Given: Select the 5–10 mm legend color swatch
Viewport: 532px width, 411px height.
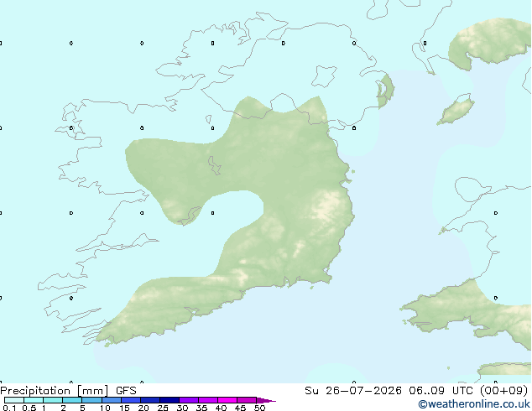Looking at the screenshot, I should pyautogui.click(x=91, y=400).
